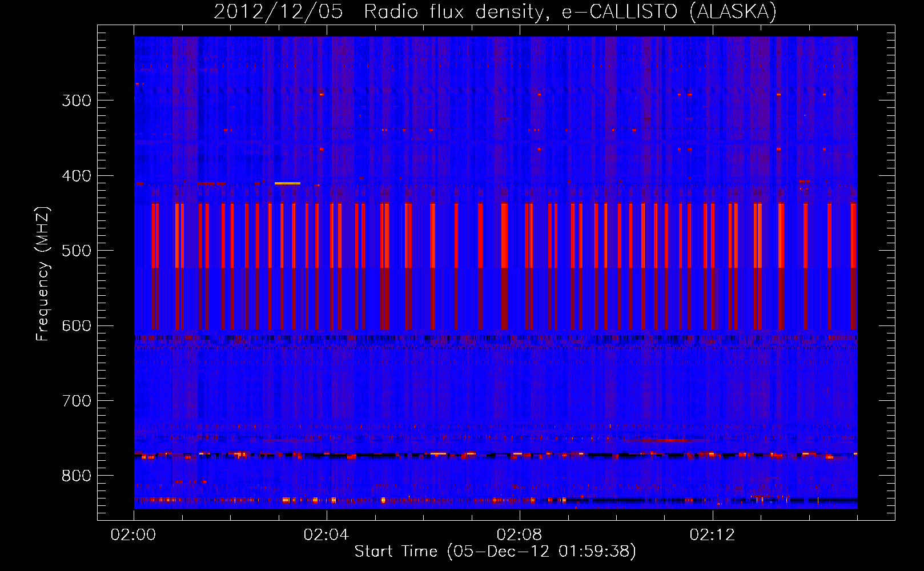Click the '02:12' time axis label
924x571 pixels.
point(712,534)
